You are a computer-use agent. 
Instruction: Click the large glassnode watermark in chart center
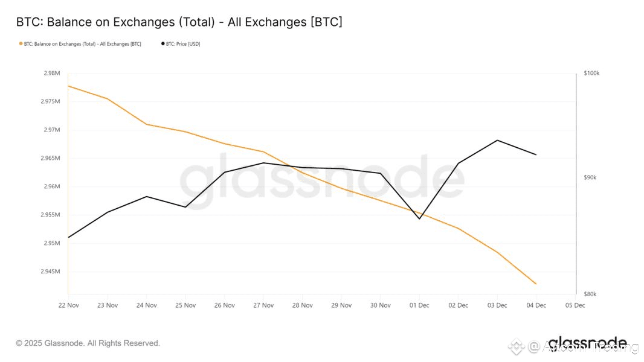point(322,177)
